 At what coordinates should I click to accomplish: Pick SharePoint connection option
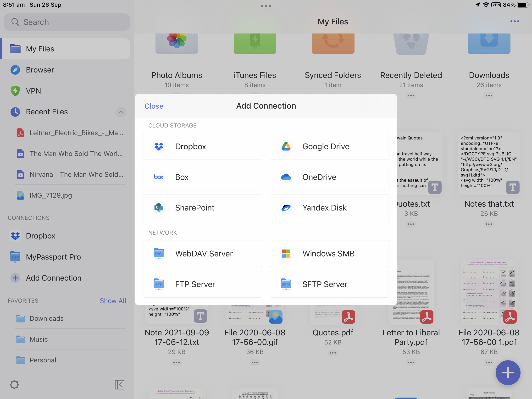(x=202, y=208)
